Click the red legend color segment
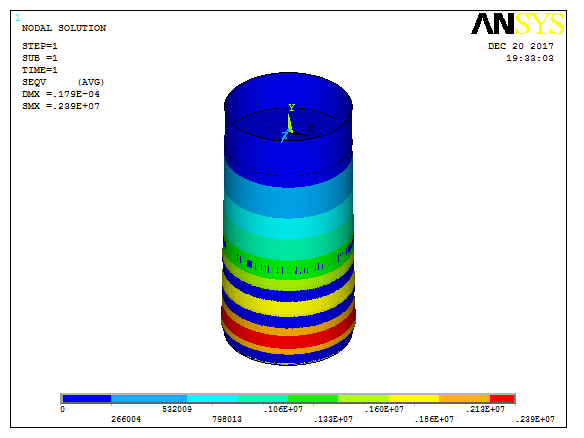 (502, 399)
